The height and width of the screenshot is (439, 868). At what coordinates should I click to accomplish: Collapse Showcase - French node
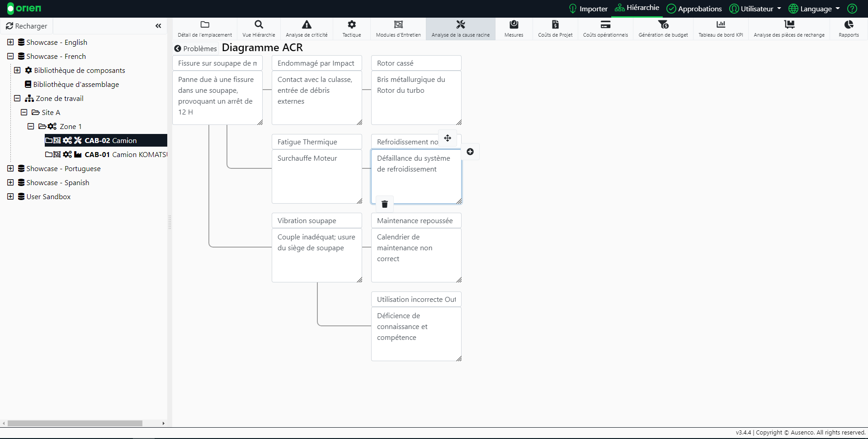[x=10, y=56]
